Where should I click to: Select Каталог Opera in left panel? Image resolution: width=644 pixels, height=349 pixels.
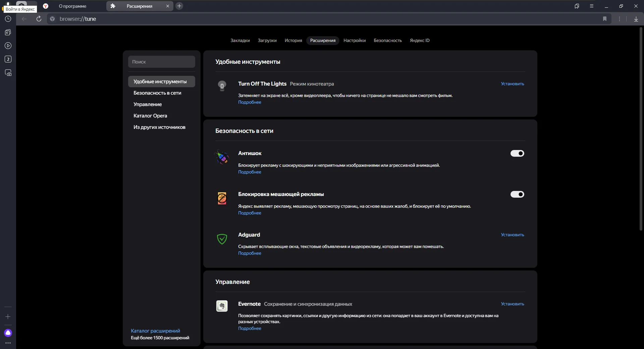click(x=150, y=116)
